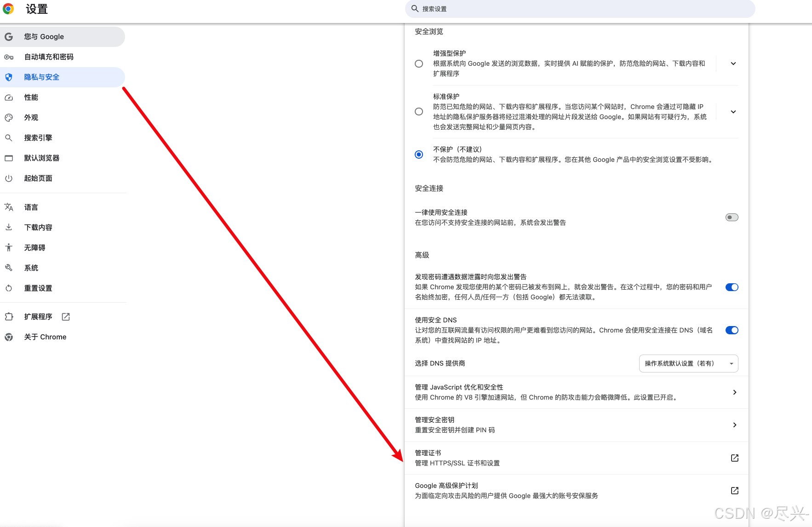Viewport: 812px width, 527px height.
Task: Select the 隐私与安全 shield icon
Action: coord(9,77)
